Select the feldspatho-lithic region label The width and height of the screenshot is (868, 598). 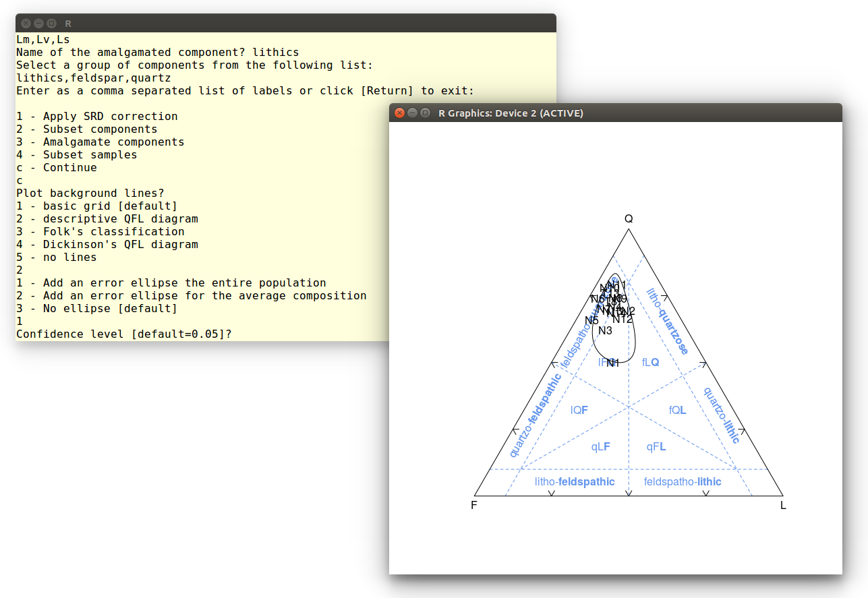tap(683, 481)
